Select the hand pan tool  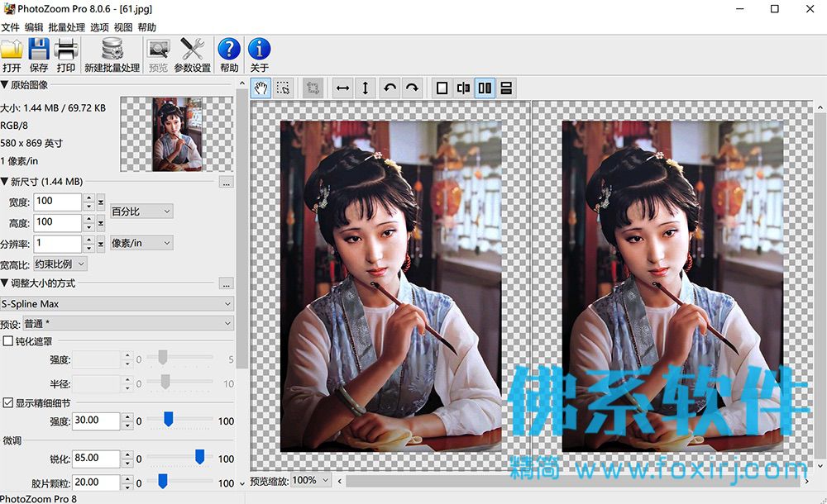coord(261,88)
